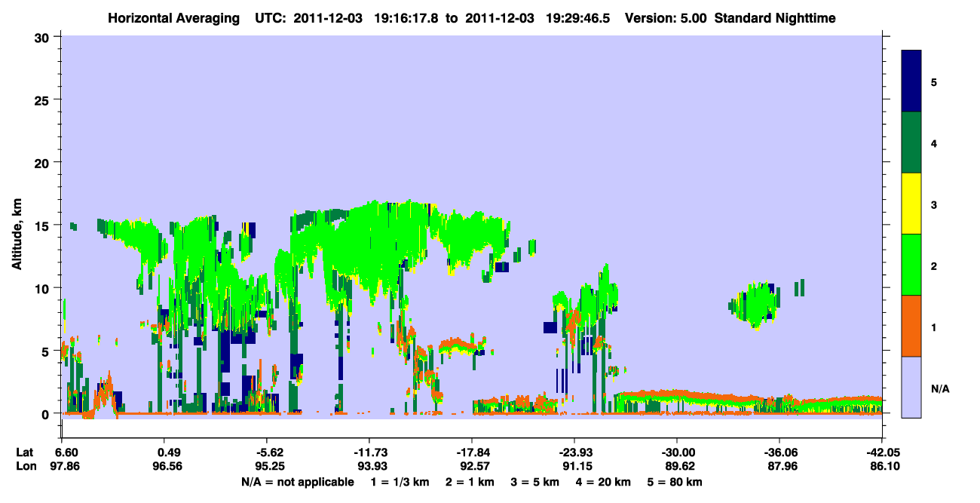This screenshot has height=503, width=980.
Task: Click the '4 = 20 km' legend entry
Action: tap(602, 482)
